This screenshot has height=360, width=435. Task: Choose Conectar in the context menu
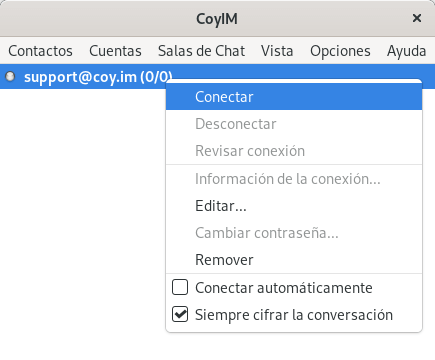coord(294,97)
